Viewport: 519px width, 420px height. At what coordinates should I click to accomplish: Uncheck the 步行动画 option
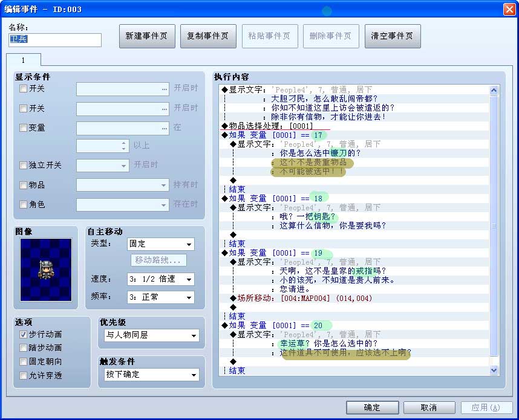[23, 335]
